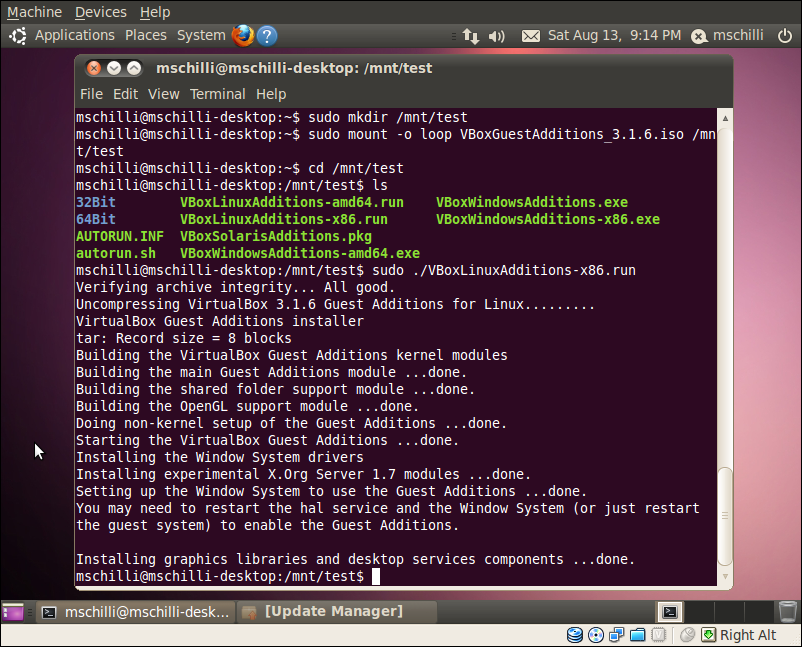
Task: Click the terminal vertical scrollbar thumb
Action: 725,516
